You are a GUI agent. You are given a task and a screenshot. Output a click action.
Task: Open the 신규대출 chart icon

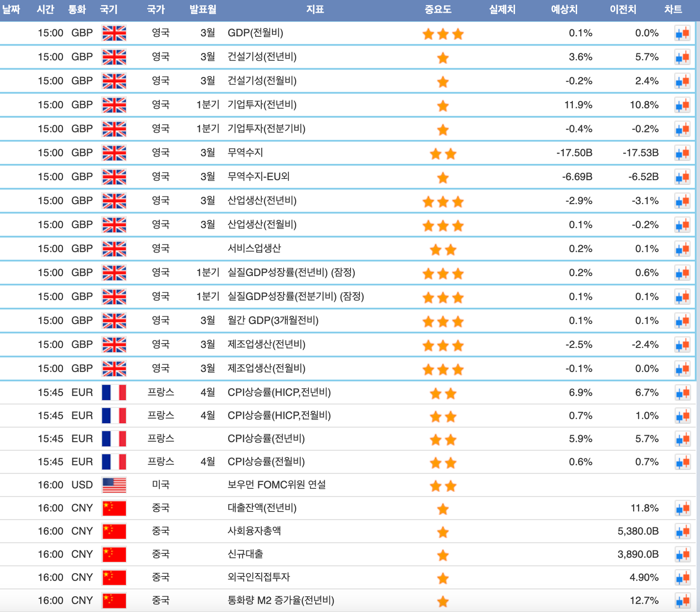coord(682,555)
